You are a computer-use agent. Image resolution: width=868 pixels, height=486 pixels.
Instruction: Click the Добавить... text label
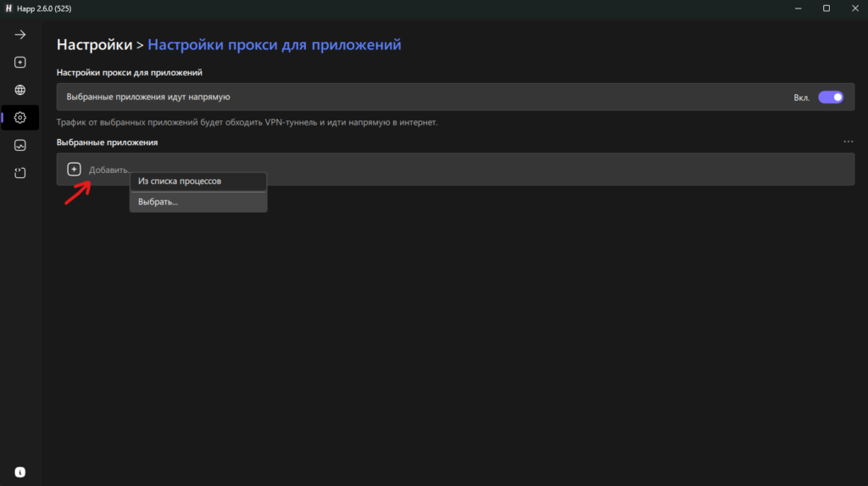pos(108,170)
